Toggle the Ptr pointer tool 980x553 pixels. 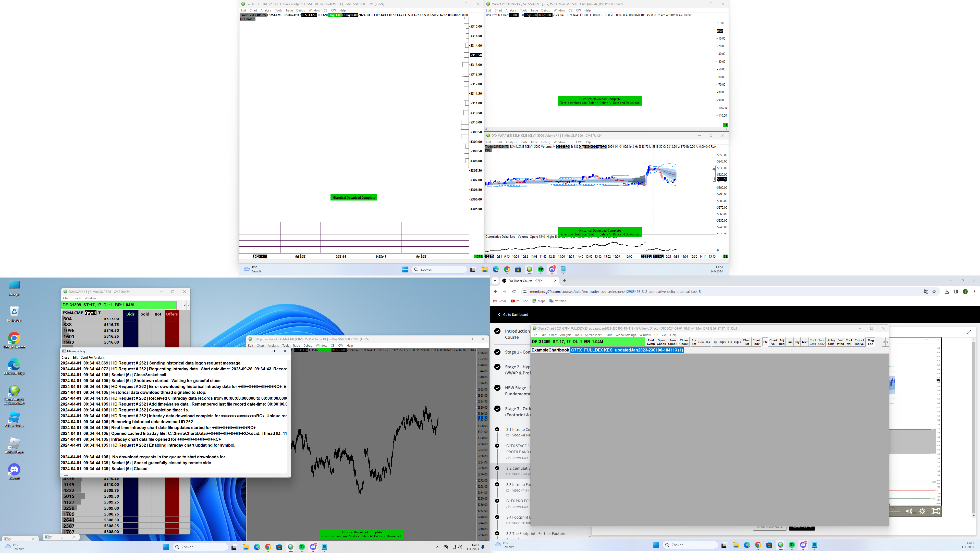click(765, 342)
